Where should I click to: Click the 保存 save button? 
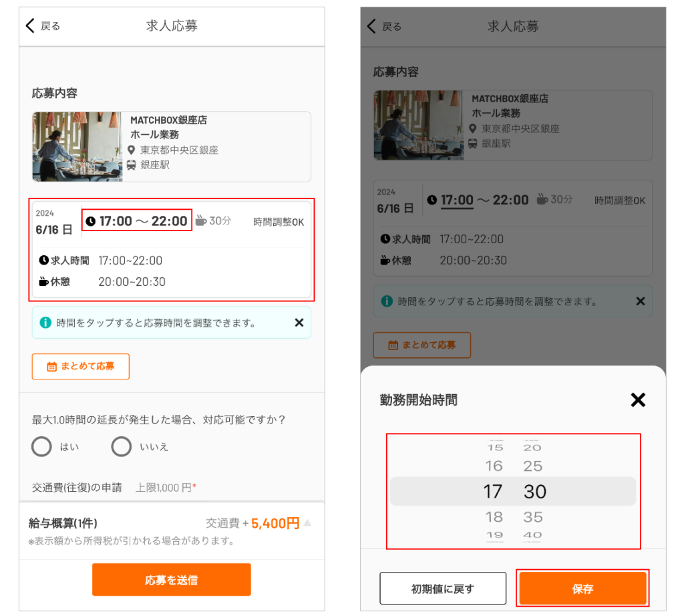coord(582,589)
